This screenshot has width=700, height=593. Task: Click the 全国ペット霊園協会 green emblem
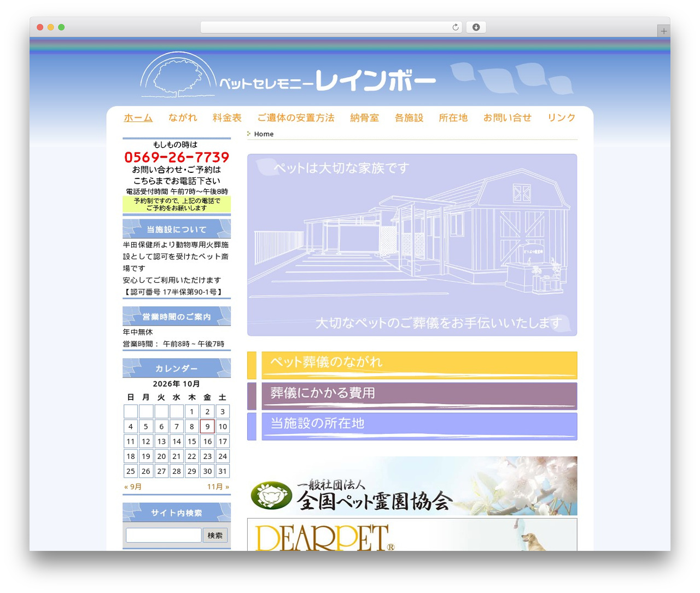pos(271,496)
